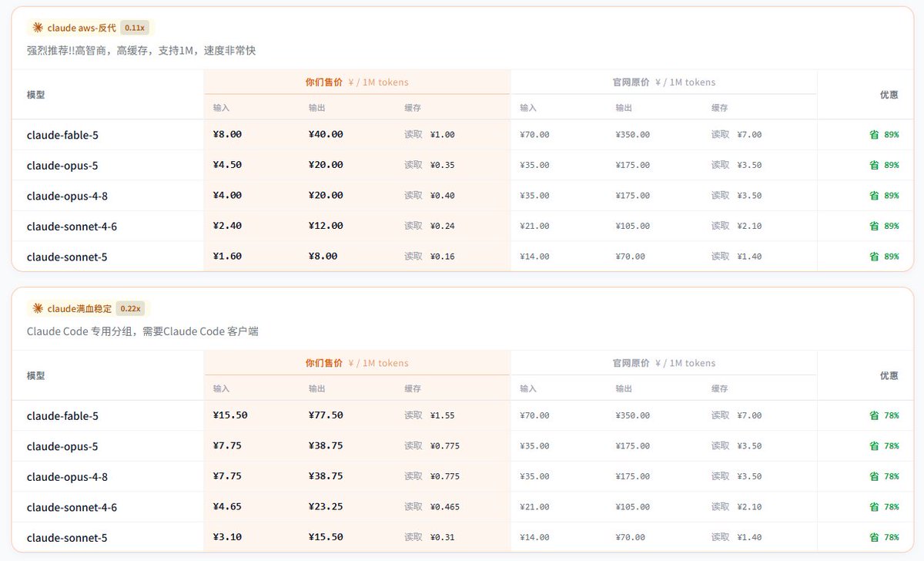This screenshot has width=924, height=561.
Task: Click ¥8.00 input price of claude-fable-5
Action: pyautogui.click(x=227, y=134)
